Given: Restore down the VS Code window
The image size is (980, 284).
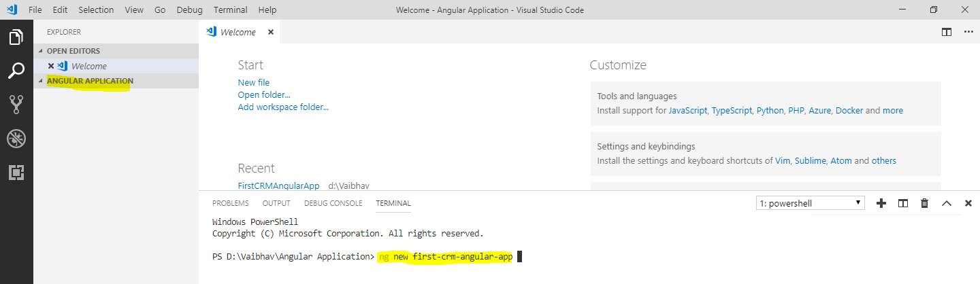Looking at the screenshot, I should [934, 10].
